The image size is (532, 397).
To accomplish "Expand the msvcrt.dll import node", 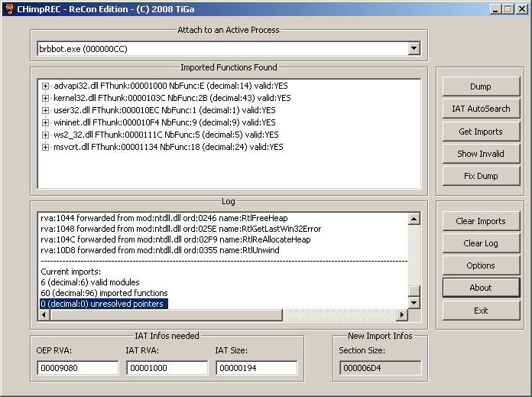I will pos(46,147).
